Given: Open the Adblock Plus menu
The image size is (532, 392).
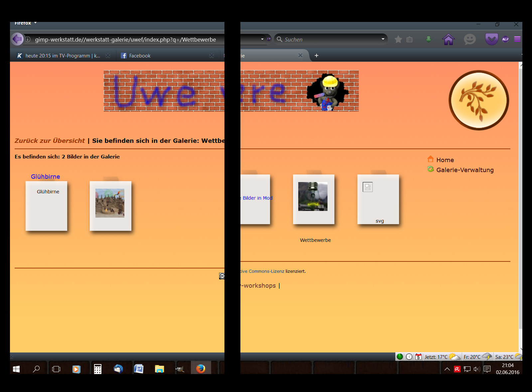Looking at the screenshot, I should tap(505, 39).
